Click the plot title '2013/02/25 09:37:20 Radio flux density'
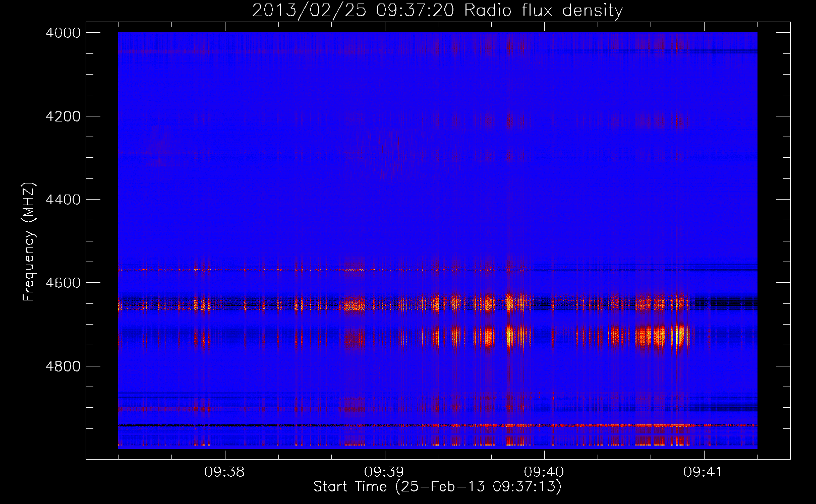 click(x=437, y=11)
